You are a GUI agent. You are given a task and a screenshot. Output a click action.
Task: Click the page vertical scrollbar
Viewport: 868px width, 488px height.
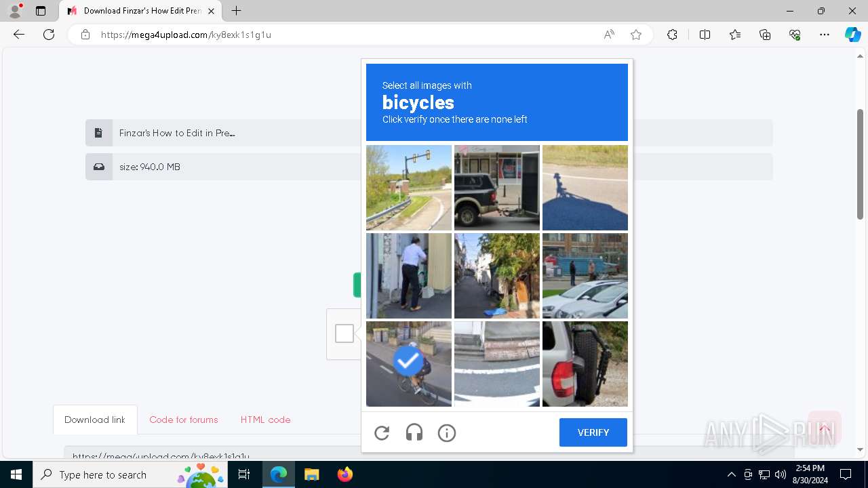coord(861,165)
